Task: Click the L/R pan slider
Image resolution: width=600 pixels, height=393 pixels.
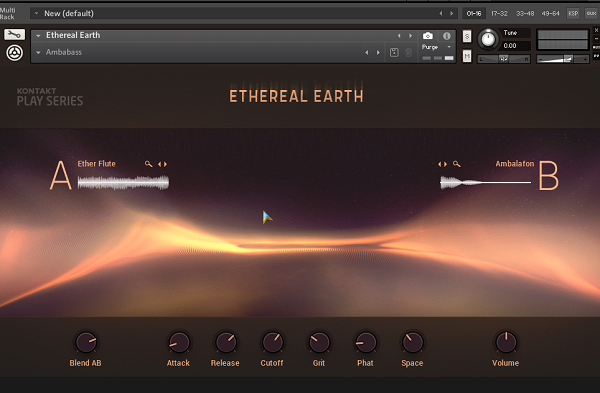Action: pyautogui.click(x=504, y=59)
